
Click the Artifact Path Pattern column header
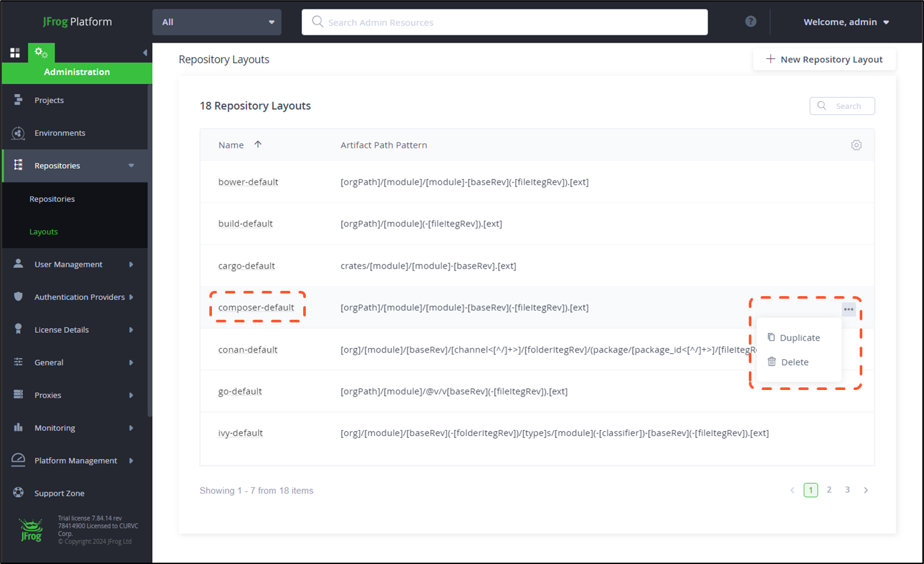click(384, 145)
